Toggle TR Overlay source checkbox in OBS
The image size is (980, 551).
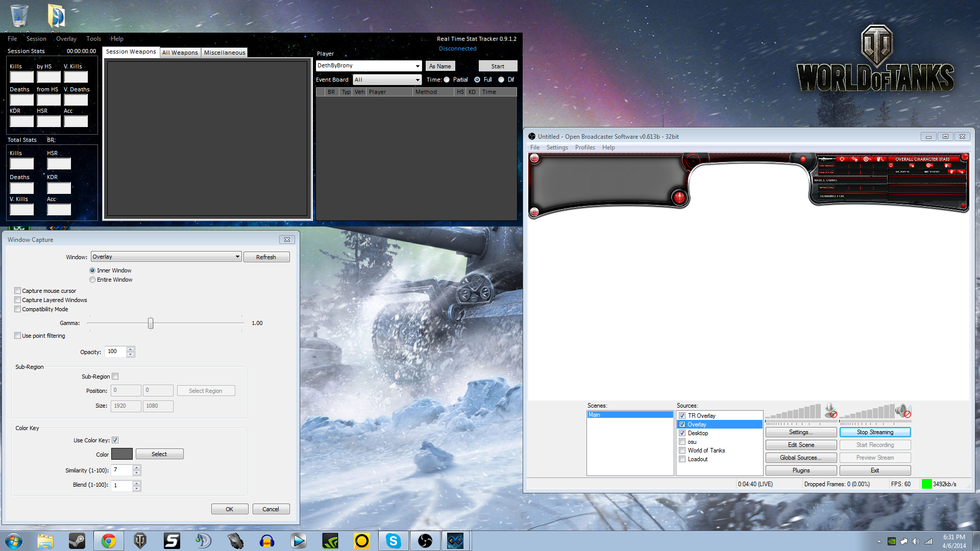click(x=682, y=416)
